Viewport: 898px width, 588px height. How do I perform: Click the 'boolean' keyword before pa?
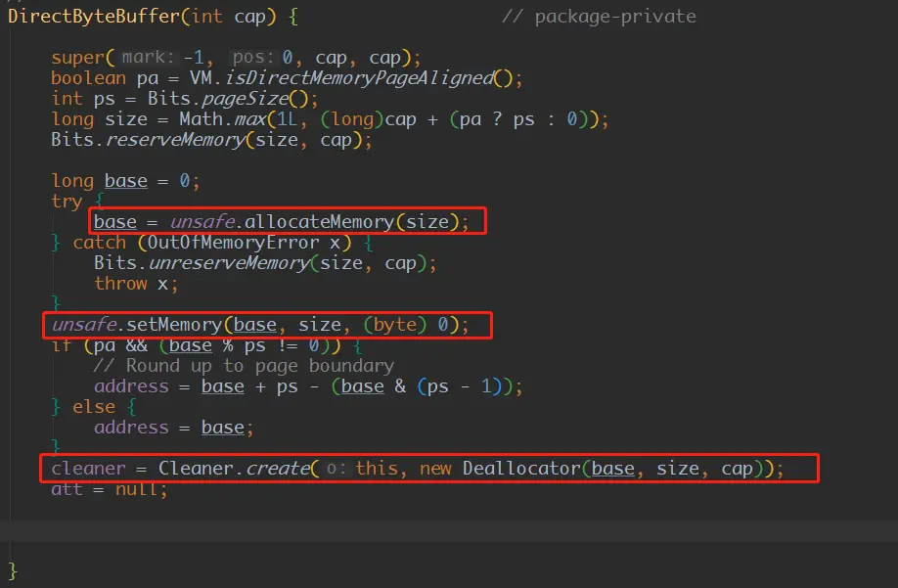coord(88,78)
